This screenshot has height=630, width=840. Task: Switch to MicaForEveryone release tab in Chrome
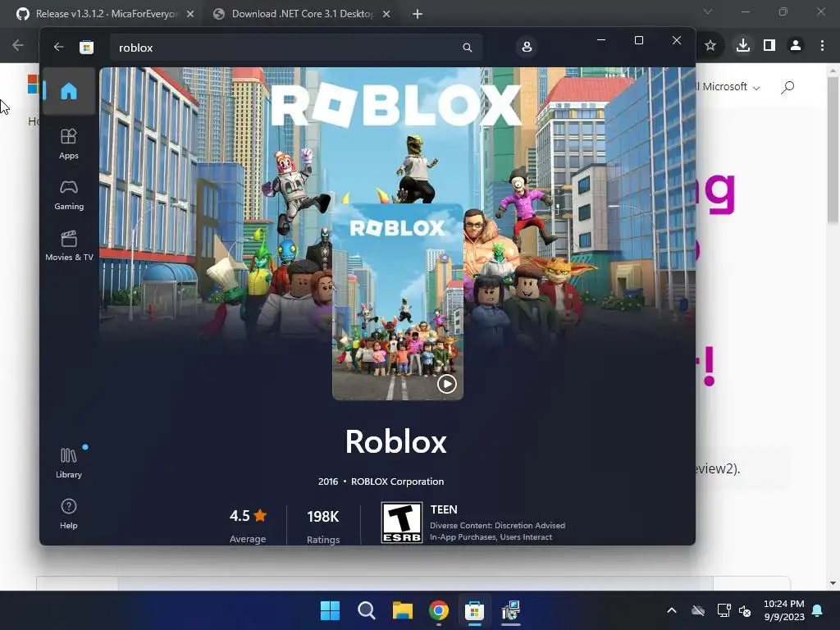106,14
